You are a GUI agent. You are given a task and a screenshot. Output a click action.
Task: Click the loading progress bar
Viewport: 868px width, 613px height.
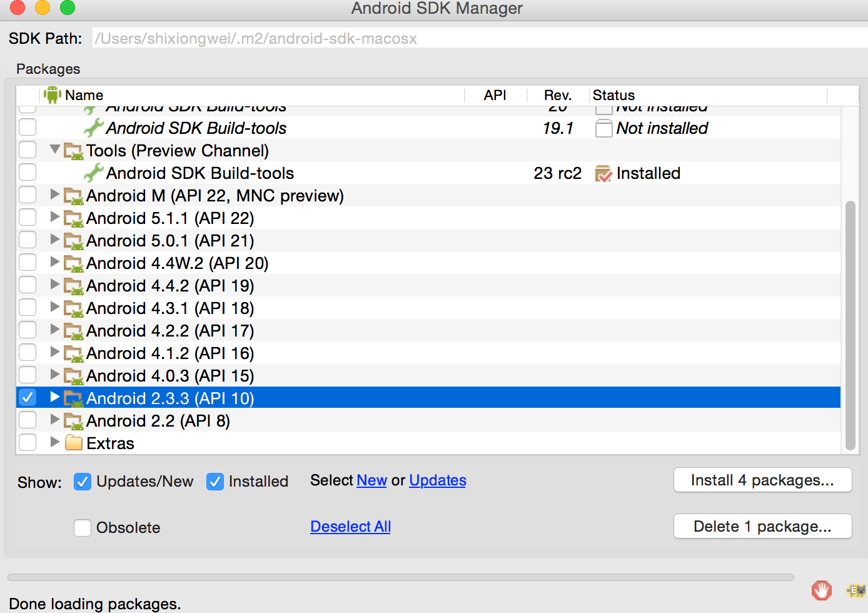pos(401,577)
